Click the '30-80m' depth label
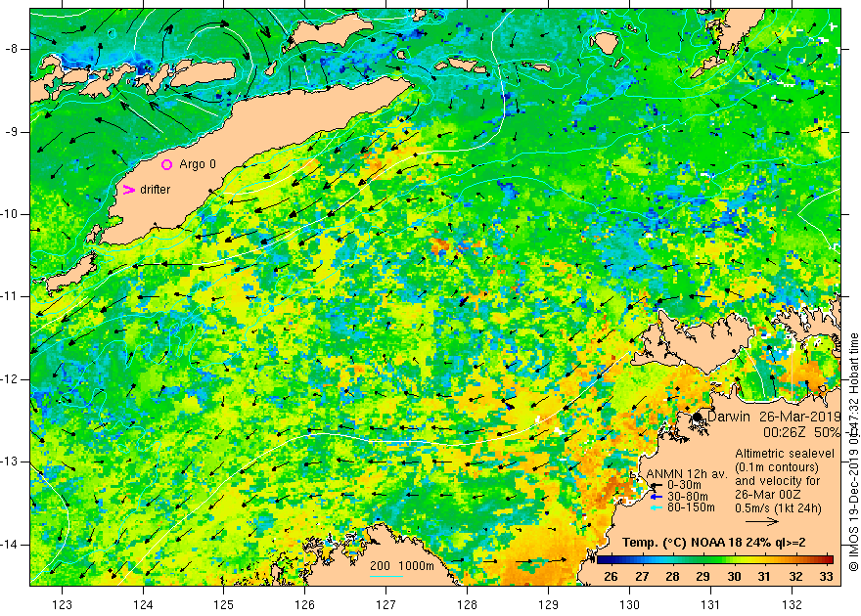This screenshot has width=861, height=616. 688,497
